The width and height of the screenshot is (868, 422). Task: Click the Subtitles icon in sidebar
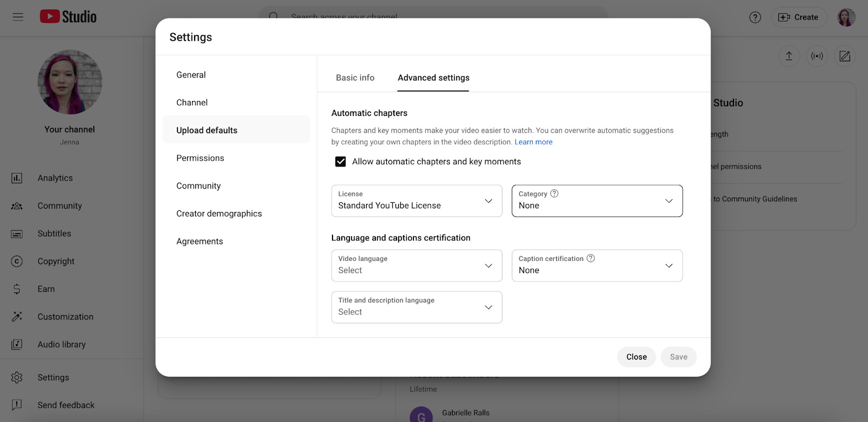[17, 234]
